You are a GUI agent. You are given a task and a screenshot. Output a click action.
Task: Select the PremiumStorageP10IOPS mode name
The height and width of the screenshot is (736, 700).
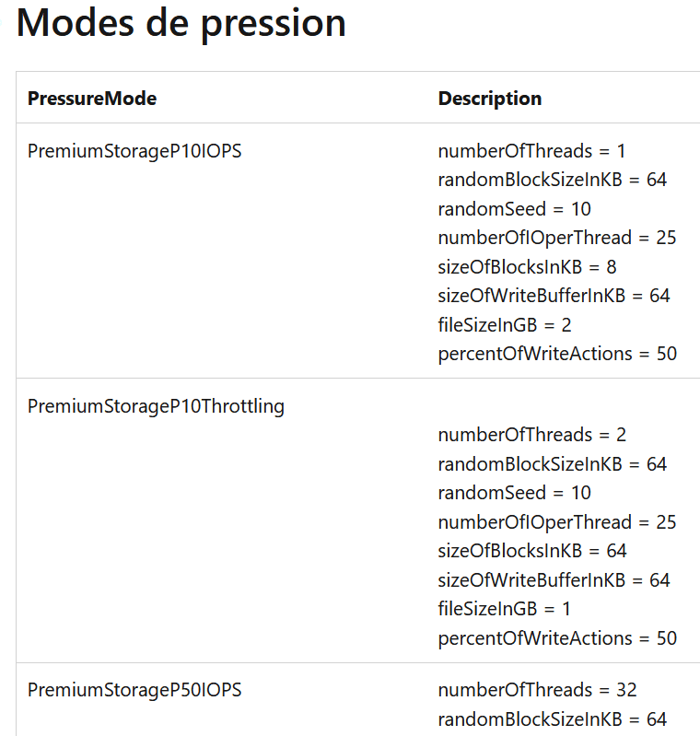point(134,151)
